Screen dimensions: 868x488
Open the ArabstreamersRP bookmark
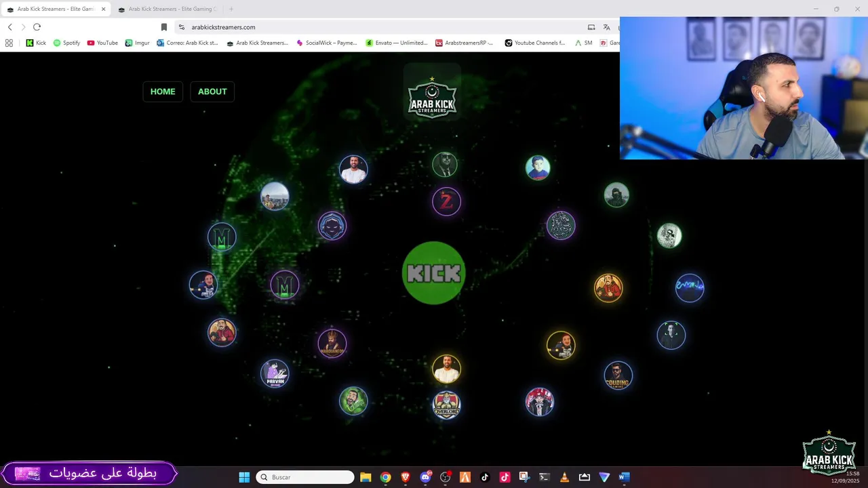[464, 43]
